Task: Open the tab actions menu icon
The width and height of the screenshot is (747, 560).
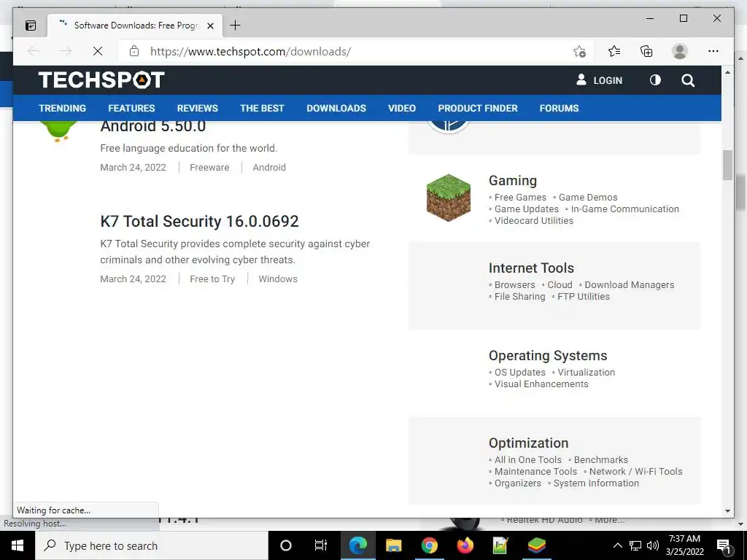Action: tap(31, 26)
